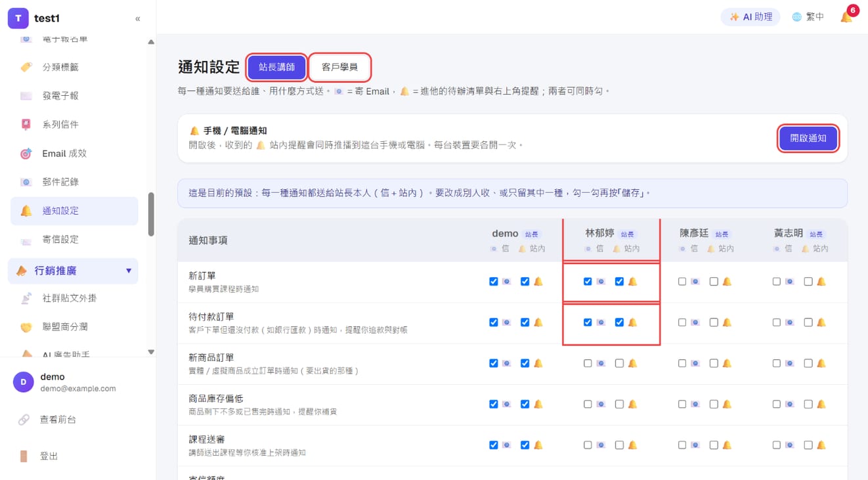Uncheck demo email checkbox for 新訂單

coord(493,282)
